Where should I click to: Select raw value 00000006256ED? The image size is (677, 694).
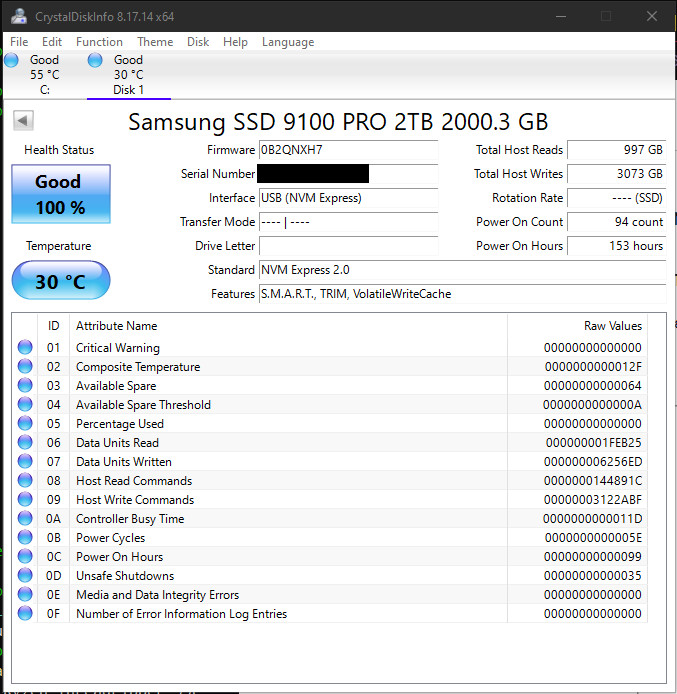click(593, 462)
